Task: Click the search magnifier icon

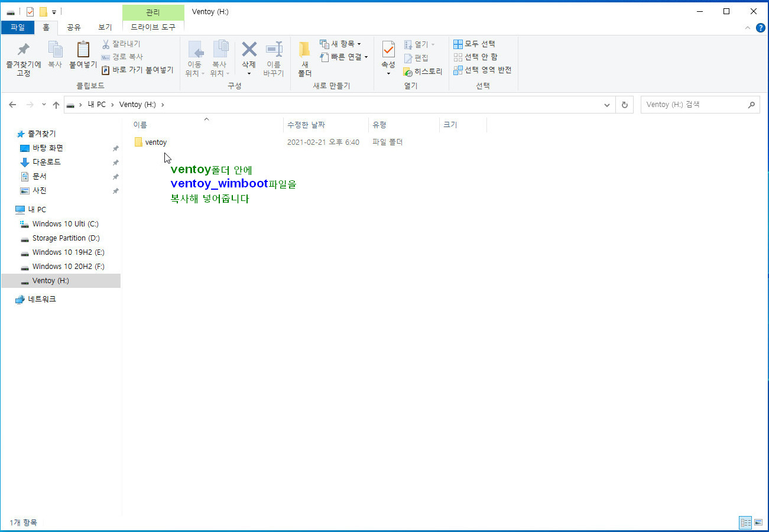Action: [x=751, y=105]
